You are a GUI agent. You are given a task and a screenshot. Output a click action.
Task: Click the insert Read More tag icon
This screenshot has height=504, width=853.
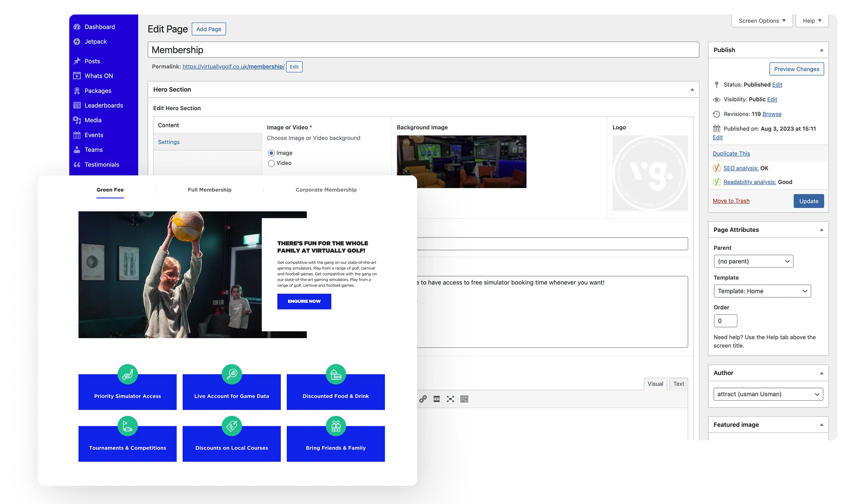pos(437,399)
